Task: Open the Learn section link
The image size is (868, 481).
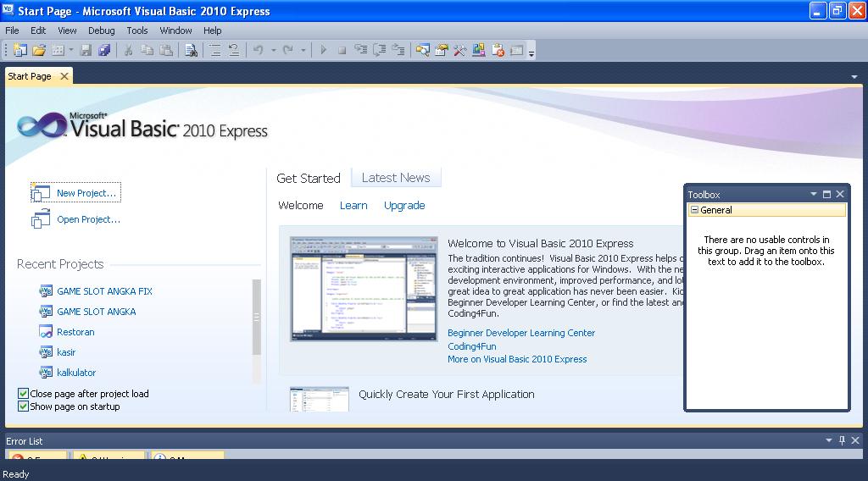Action: (x=353, y=205)
